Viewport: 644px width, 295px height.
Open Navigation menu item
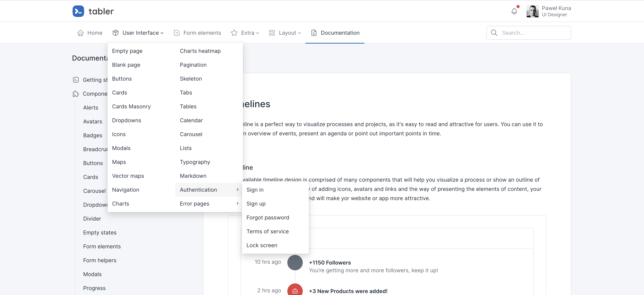(142, 190)
